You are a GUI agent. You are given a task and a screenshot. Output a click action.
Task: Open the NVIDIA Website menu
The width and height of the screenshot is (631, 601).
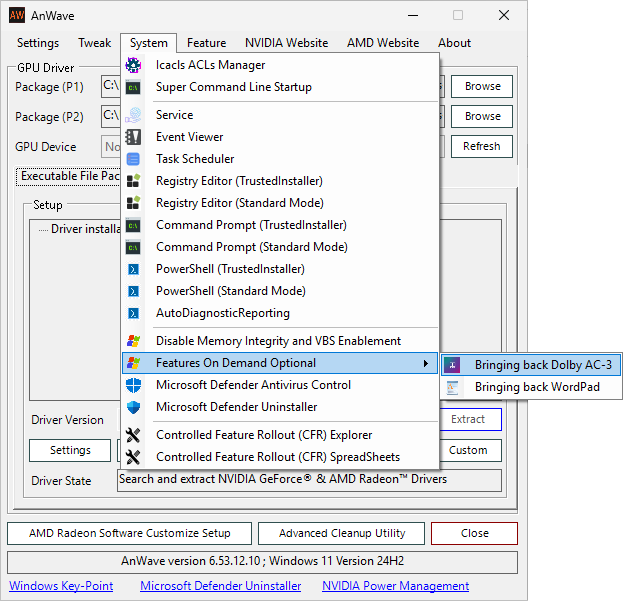(x=287, y=43)
